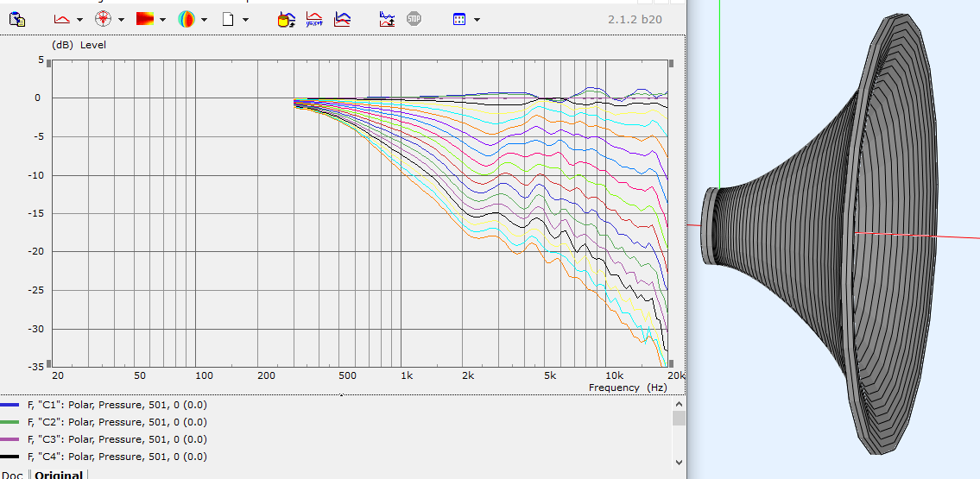Select the 3D balloon plot icon

[187, 19]
